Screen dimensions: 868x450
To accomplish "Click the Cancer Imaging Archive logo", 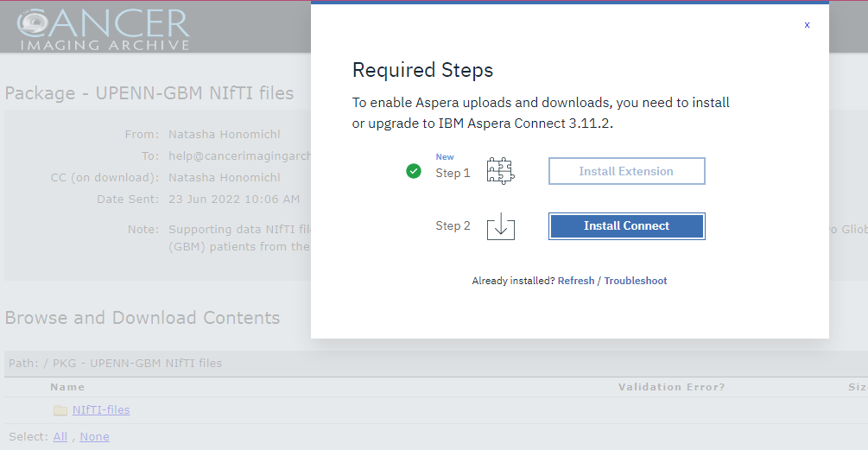I will [104, 29].
